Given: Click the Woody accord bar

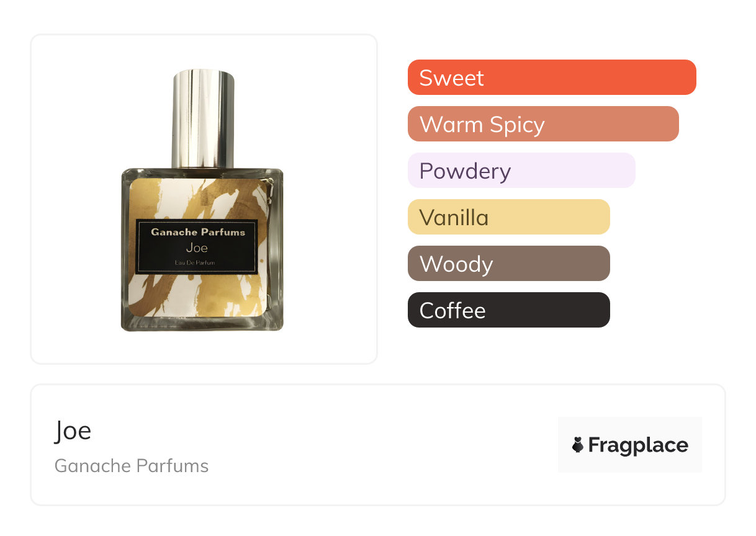Looking at the screenshot, I should (x=509, y=264).
